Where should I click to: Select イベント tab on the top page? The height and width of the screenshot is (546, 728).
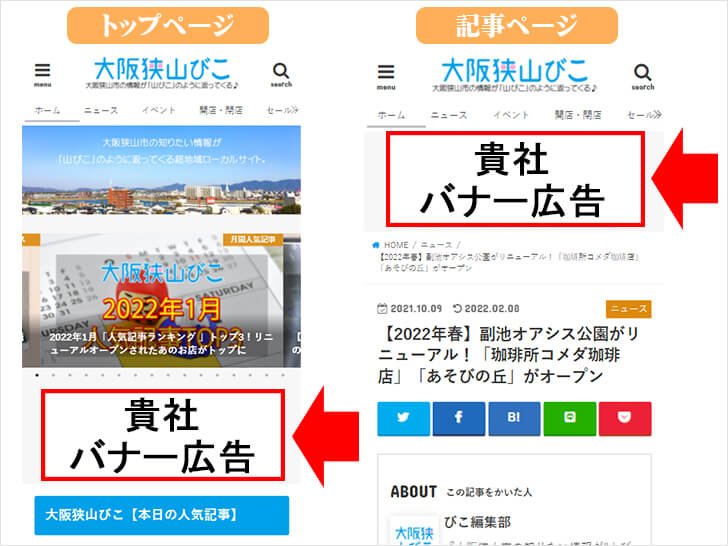click(x=159, y=111)
